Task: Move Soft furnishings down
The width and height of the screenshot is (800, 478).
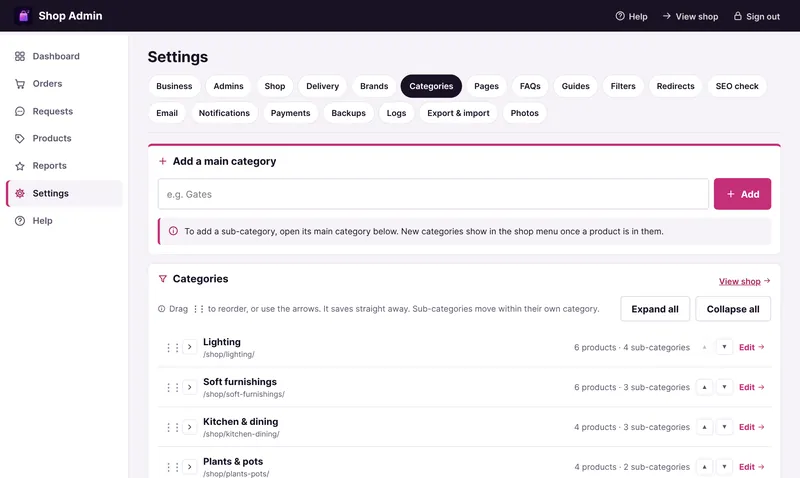Action: coord(724,387)
